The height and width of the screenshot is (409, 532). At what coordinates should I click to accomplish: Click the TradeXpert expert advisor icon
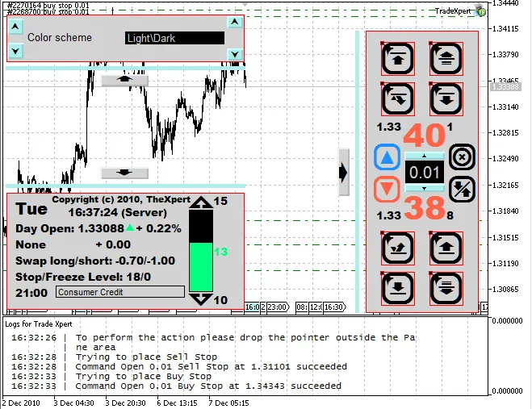point(481,11)
